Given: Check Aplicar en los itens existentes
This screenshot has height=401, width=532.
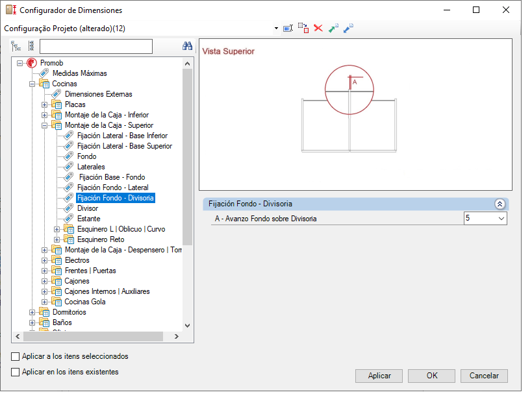Looking at the screenshot, I should (16, 372).
